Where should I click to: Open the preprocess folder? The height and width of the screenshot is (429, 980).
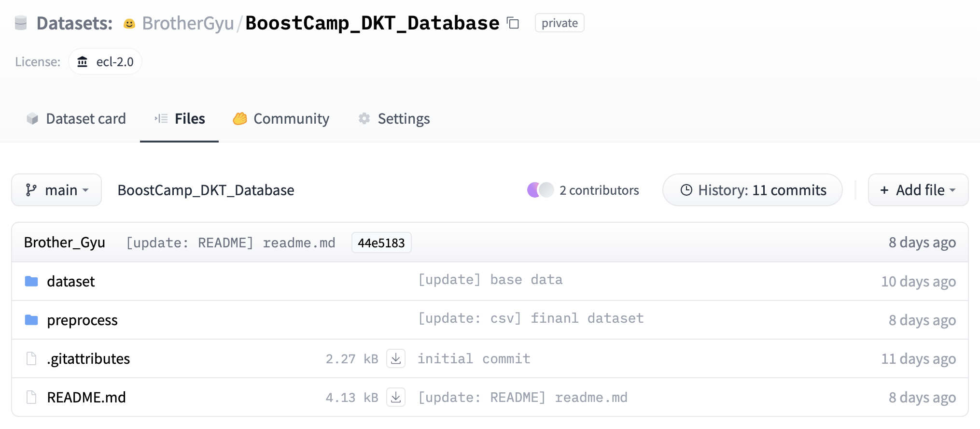pos(82,320)
